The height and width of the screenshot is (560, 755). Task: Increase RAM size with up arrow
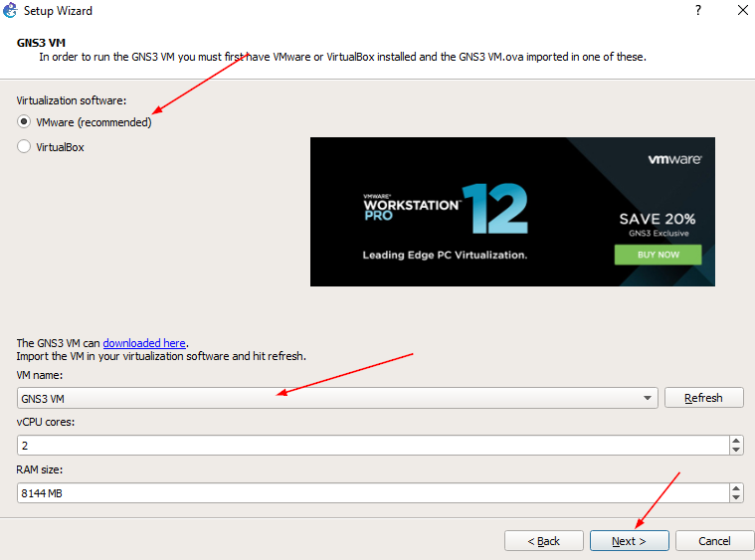[x=736, y=488]
